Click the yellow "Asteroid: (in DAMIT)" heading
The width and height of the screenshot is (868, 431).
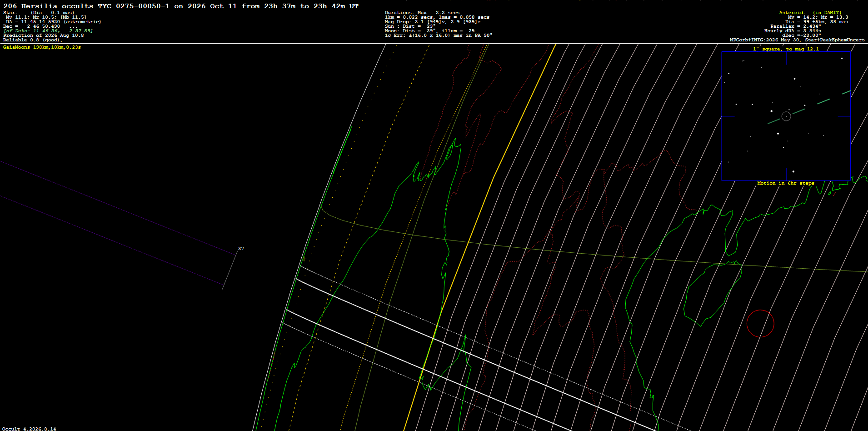pos(810,13)
